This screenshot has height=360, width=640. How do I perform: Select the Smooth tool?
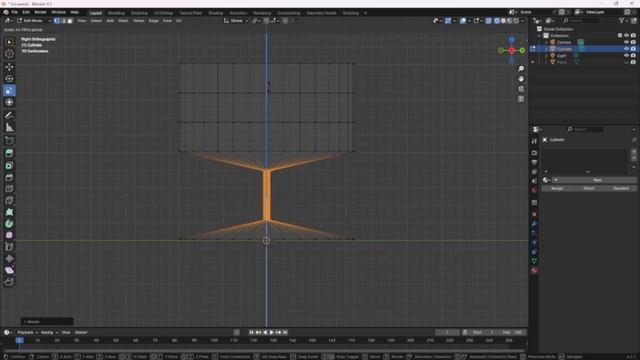coord(9,235)
